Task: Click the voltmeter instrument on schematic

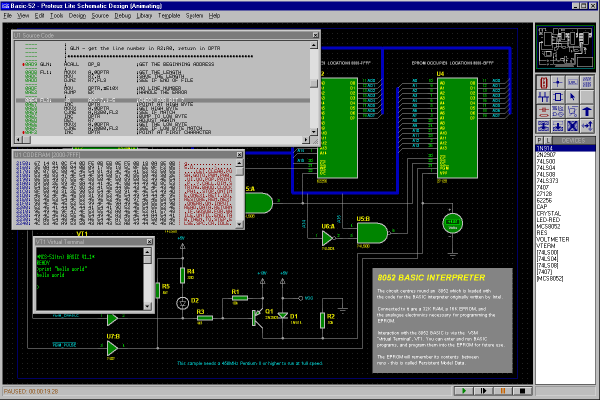Action: 452,223
